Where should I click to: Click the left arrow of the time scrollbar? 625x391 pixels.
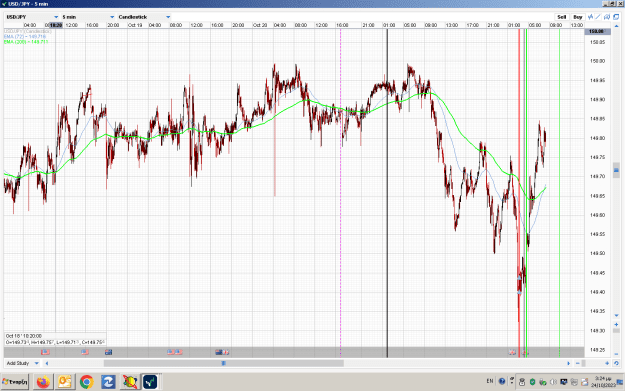coord(47,363)
